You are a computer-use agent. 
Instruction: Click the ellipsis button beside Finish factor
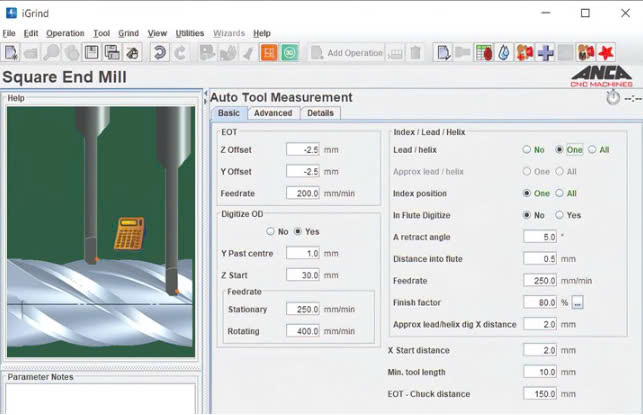pyautogui.click(x=578, y=302)
